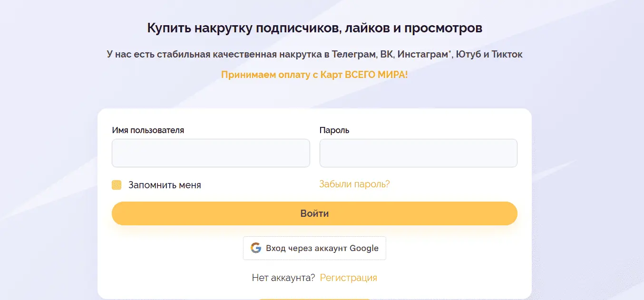Click the Имя пользователя field label
644x300 pixels.
[x=148, y=130]
